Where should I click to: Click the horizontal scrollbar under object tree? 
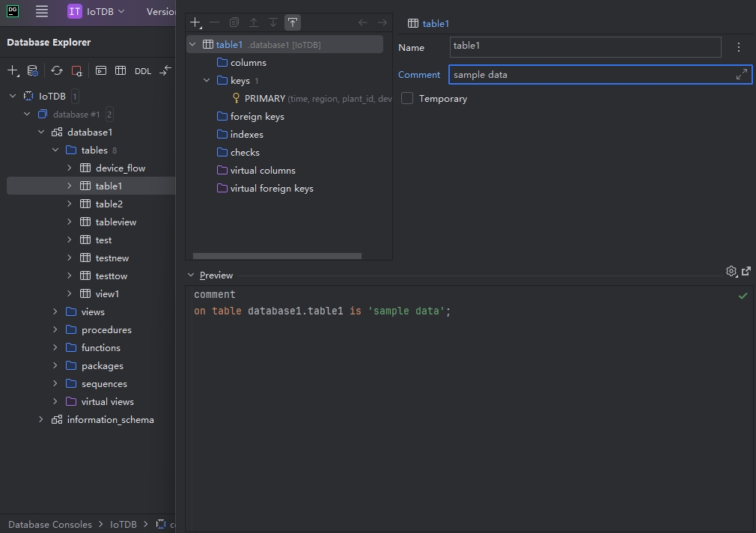tap(277, 256)
